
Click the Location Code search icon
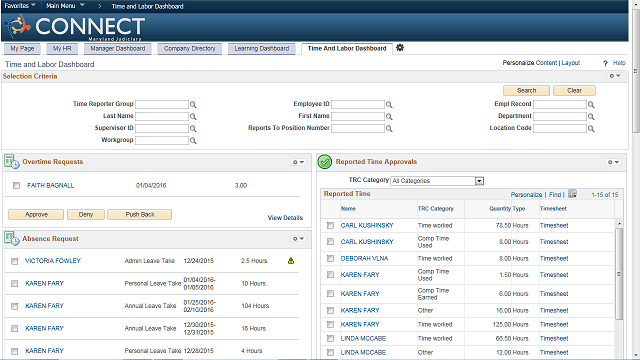pyautogui.click(x=591, y=129)
